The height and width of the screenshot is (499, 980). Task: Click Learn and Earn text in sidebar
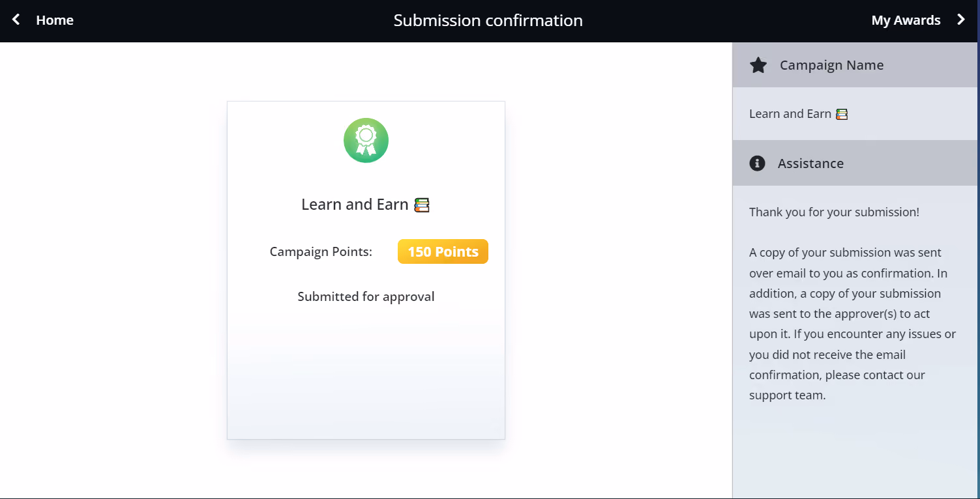790,114
